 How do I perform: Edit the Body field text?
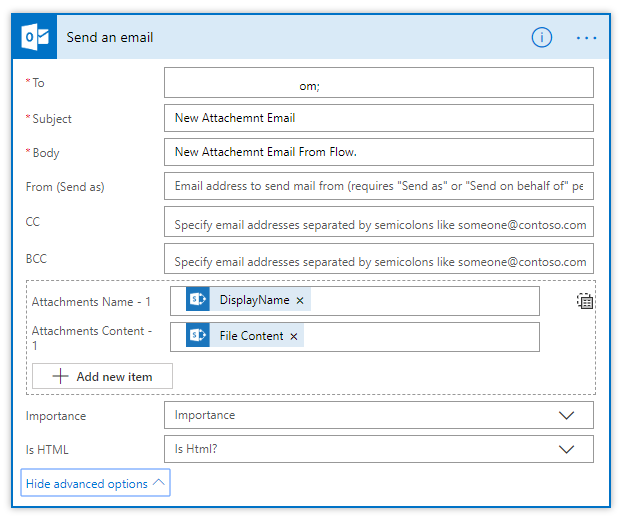click(379, 152)
